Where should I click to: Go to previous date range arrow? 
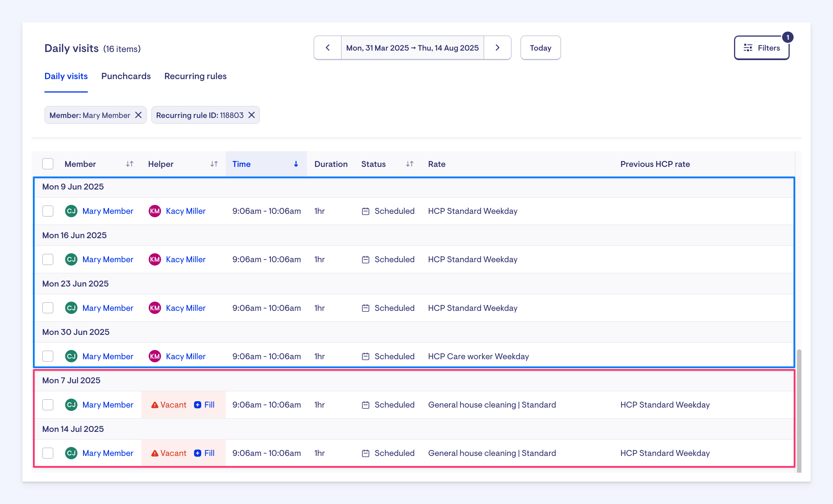pos(328,48)
